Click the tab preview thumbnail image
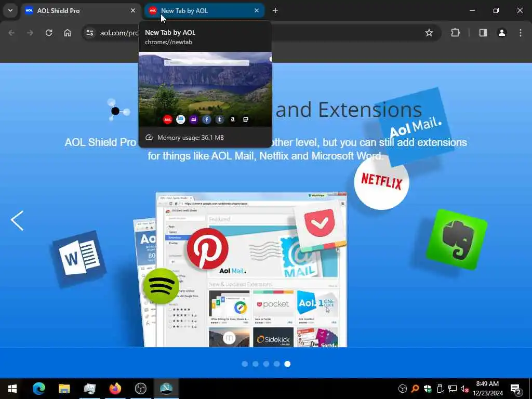This screenshot has width=532, height=399. coord(205,89)
